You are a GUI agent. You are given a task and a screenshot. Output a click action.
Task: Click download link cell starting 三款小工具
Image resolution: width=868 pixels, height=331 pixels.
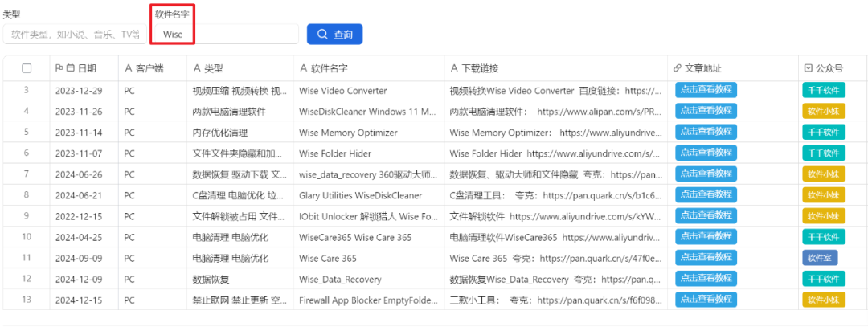coord(556,300)
